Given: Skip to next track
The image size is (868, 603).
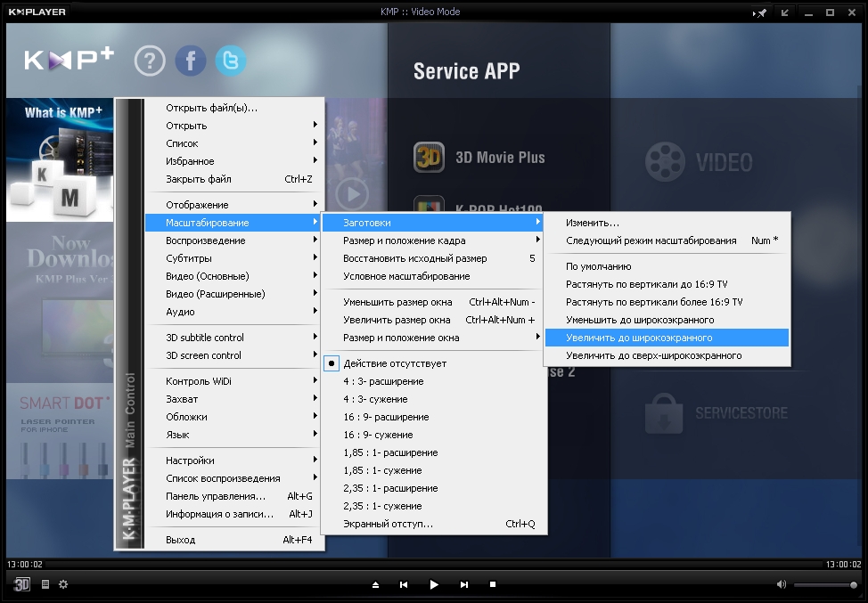Looking at the screenshot, I should coord(464,585).
